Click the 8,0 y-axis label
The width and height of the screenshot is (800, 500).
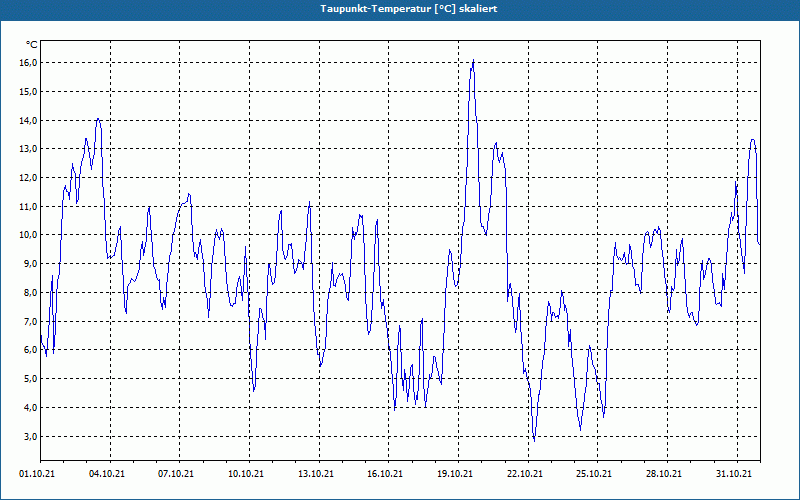[31, 293]
